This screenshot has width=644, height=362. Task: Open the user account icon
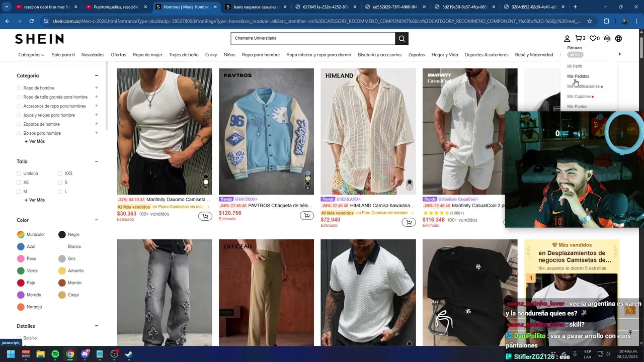567,39
